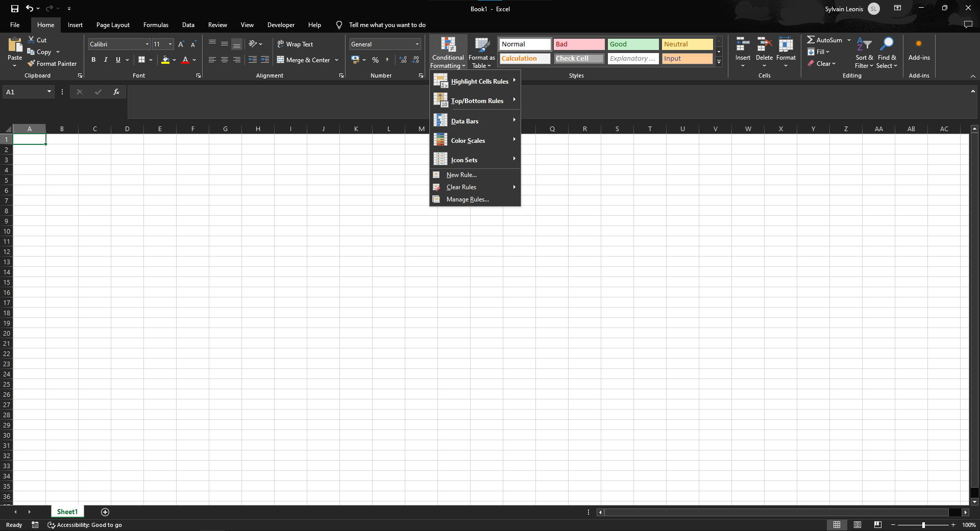The image size is (980, 531).
Task: Click the Wrap Text button
Action: pos(295,44)
